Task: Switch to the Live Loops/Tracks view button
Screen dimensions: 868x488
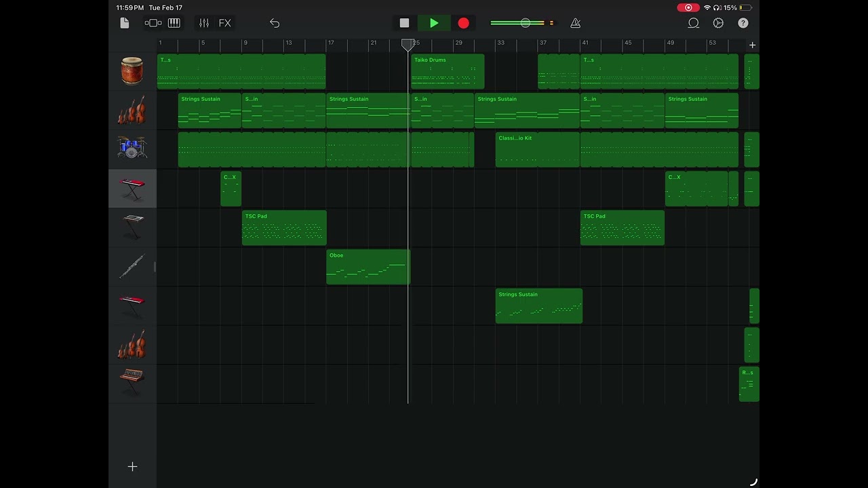Action: [x=153, y=23]
